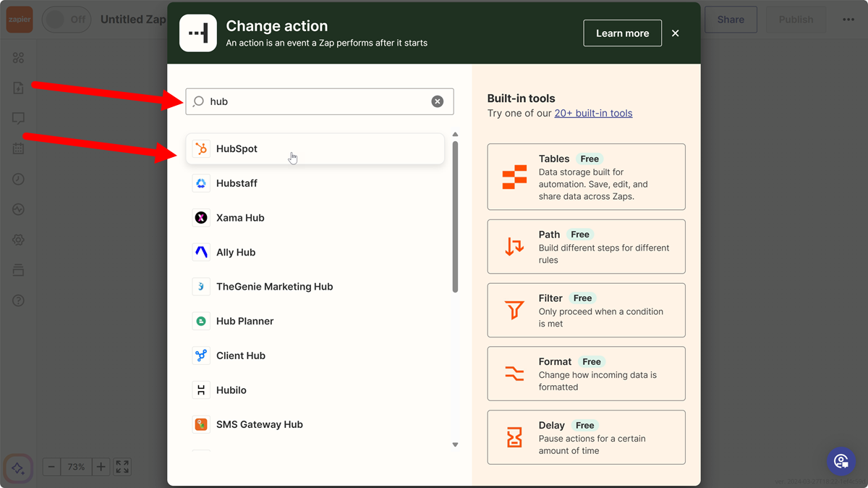Choose the Delay built-in tool
Screen dimensions: 868x488
click(x=586, y=437)
